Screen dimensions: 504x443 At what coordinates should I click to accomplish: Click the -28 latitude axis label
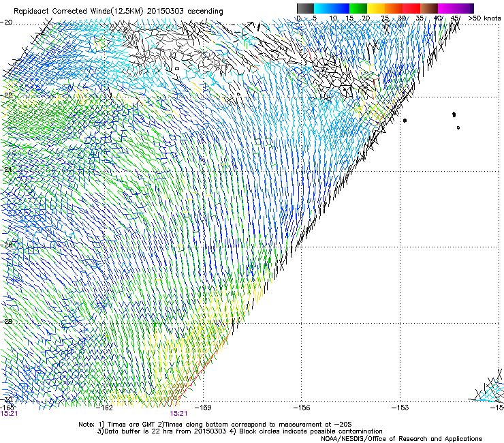pyautogui.click(x=6, y=321)
